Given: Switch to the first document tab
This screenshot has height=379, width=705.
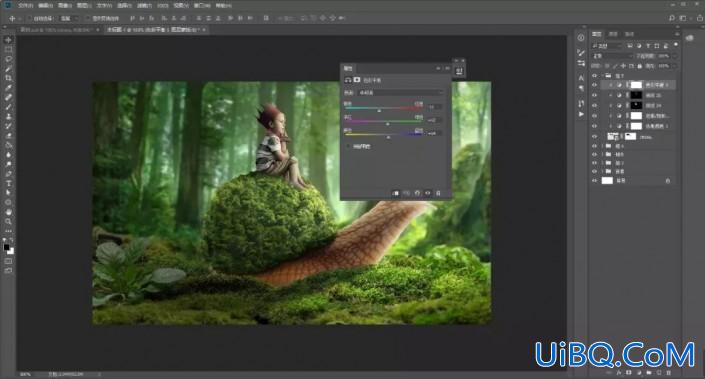Looking at the screenshot, I should tap(57, 30).
